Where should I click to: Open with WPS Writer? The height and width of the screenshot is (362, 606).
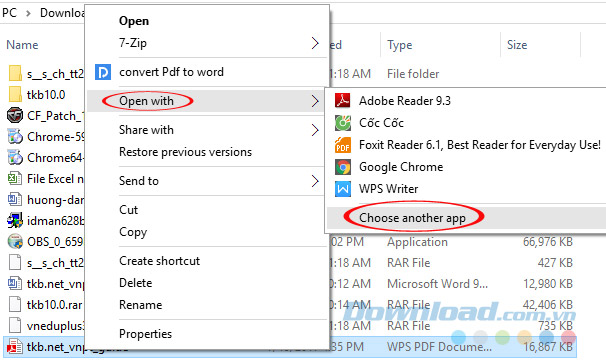pyautogui.click(x=388, y=189)
